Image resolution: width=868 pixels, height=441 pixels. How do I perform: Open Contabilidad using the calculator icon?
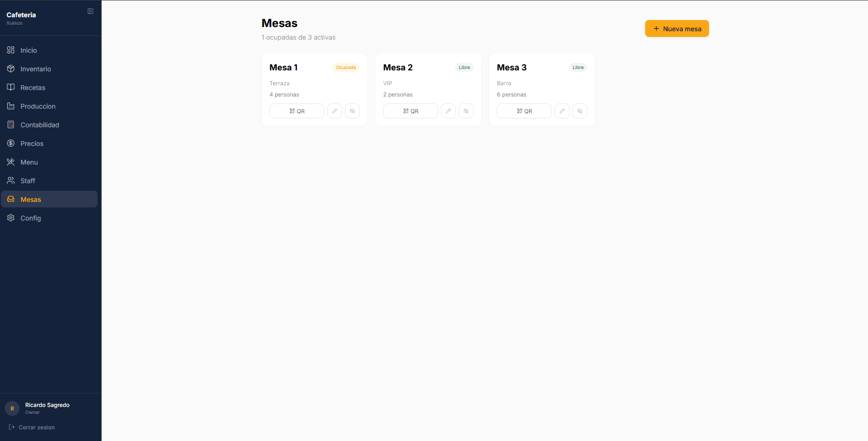point(11,124)
